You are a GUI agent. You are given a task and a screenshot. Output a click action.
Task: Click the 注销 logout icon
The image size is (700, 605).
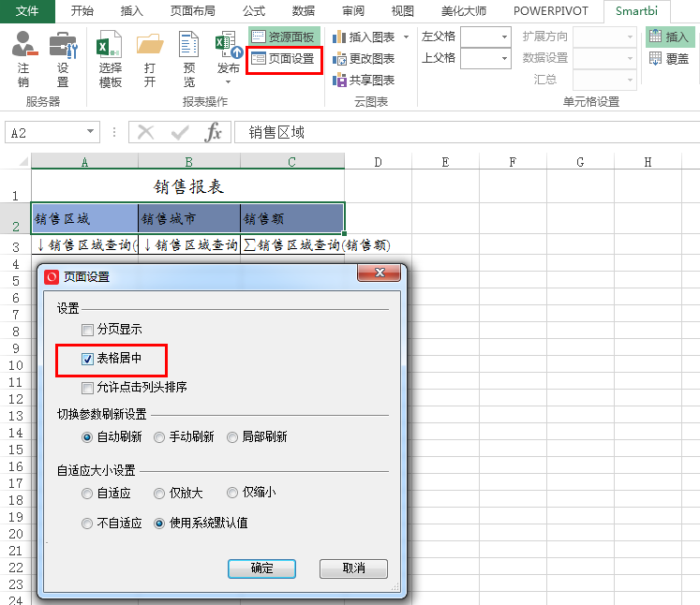[23, 44]
